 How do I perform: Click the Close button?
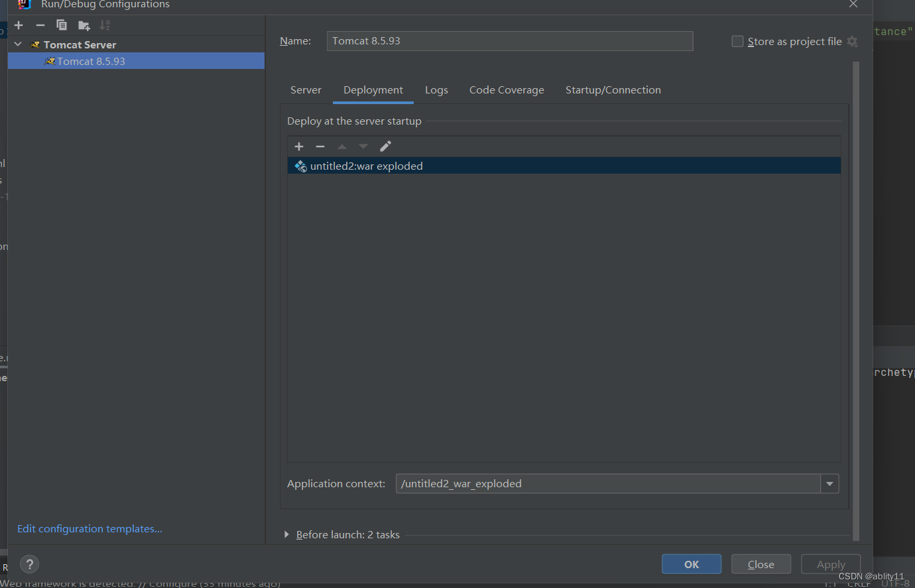[x=761, y=564]
